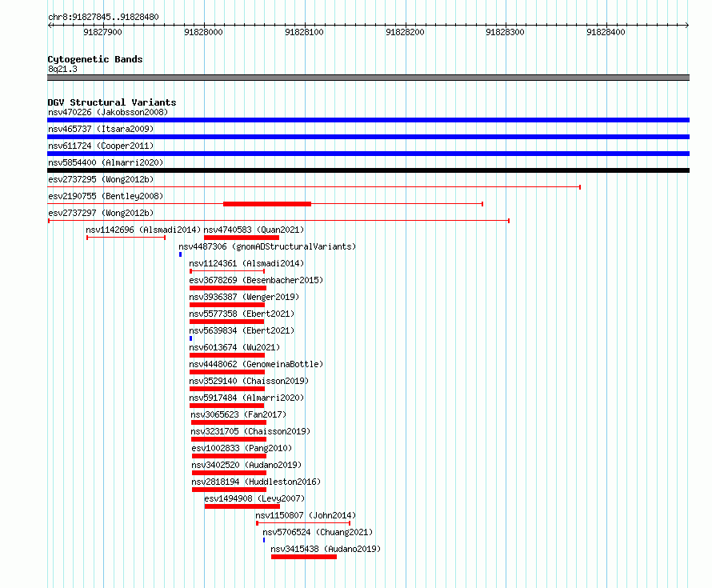This screenshot has height=588, width=712.
Task: Click the black bar for nsv5854400 (Almarri2020)
Action: [x=368, y=170]
